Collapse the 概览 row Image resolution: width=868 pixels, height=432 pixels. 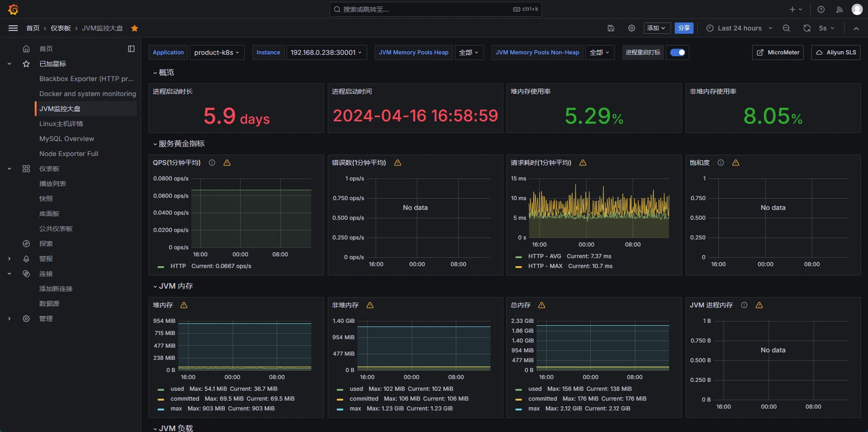(164, 73)
